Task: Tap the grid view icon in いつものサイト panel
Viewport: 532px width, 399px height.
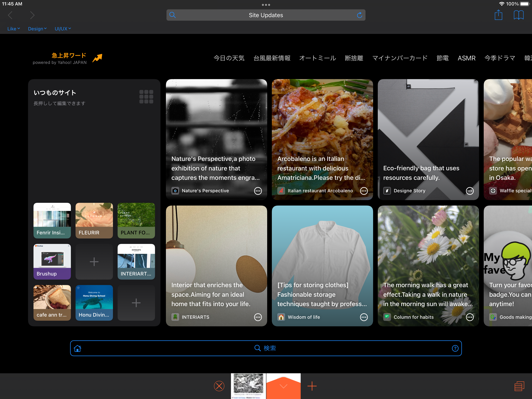Action: point(146,97)
